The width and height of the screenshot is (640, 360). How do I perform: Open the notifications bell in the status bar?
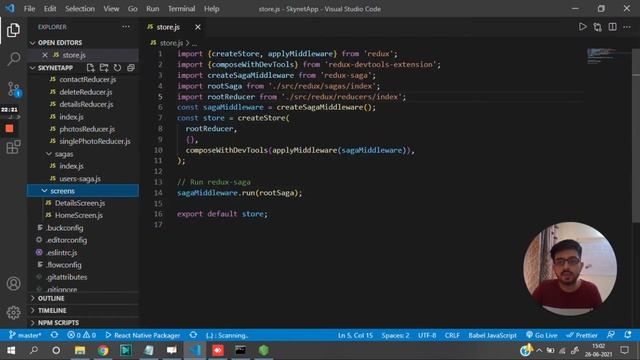tap(628, 335)
